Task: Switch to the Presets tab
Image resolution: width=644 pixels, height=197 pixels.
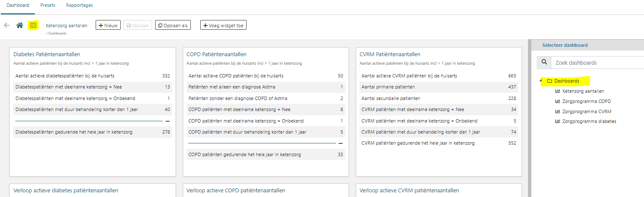Action: pyautogui.click(x=48, y=6)
